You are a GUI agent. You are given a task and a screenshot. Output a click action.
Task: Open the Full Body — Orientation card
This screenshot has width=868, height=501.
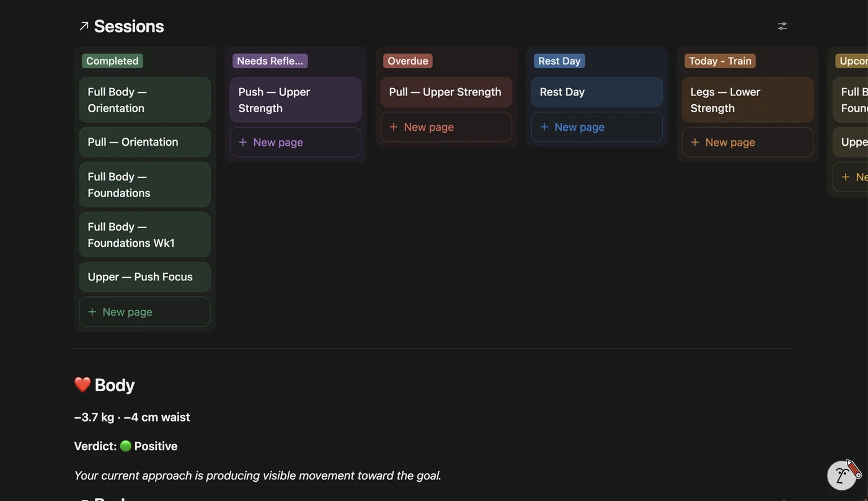pos(145,100)
